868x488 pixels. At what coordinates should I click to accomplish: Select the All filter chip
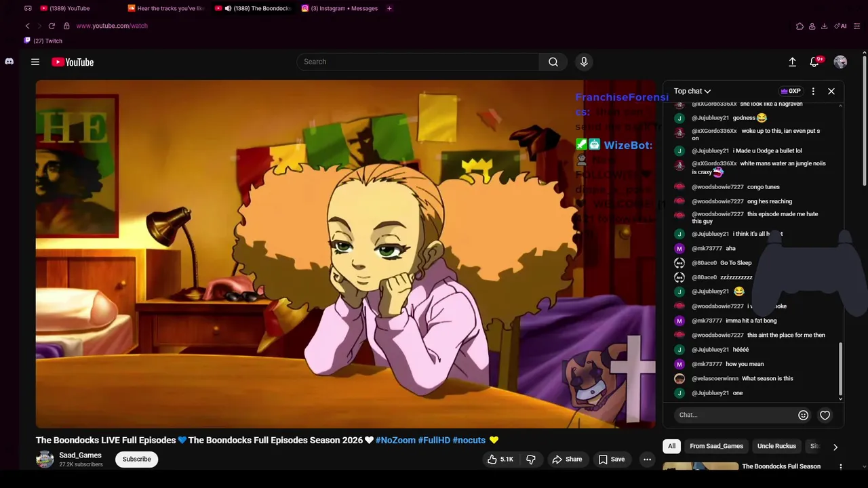[671, 446]
